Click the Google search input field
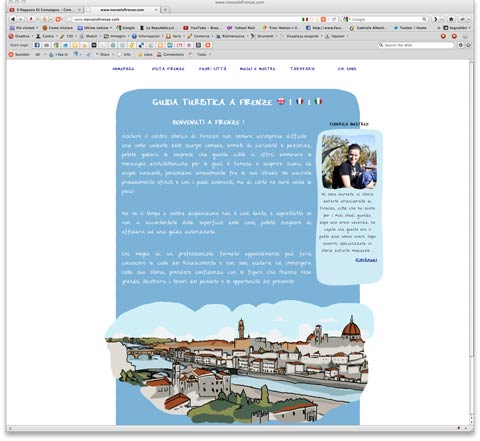 click(x=385, y=19)
